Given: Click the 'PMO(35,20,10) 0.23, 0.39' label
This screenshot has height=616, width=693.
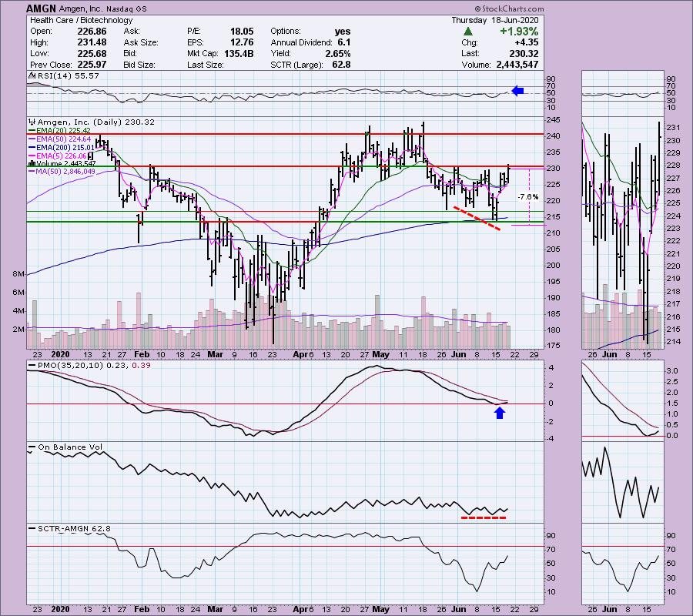Looking at the screenshot, I should click(x=92, y=366).
